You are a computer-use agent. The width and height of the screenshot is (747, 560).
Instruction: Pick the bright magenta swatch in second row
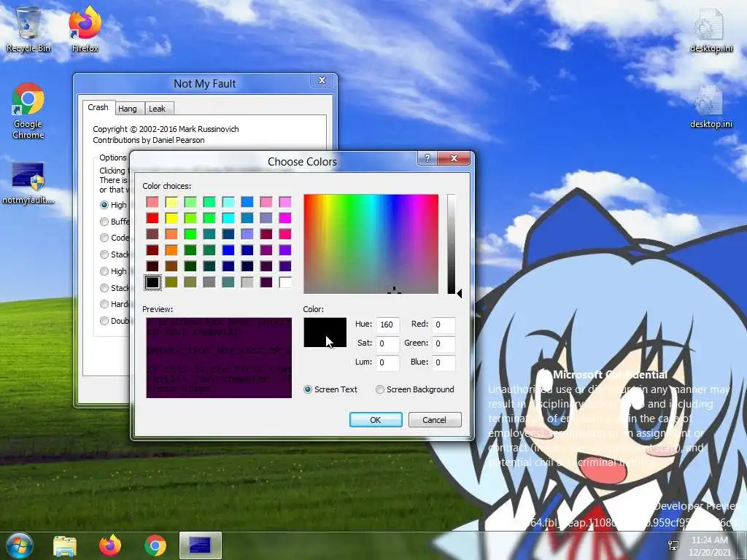click(x=285, y=218)
